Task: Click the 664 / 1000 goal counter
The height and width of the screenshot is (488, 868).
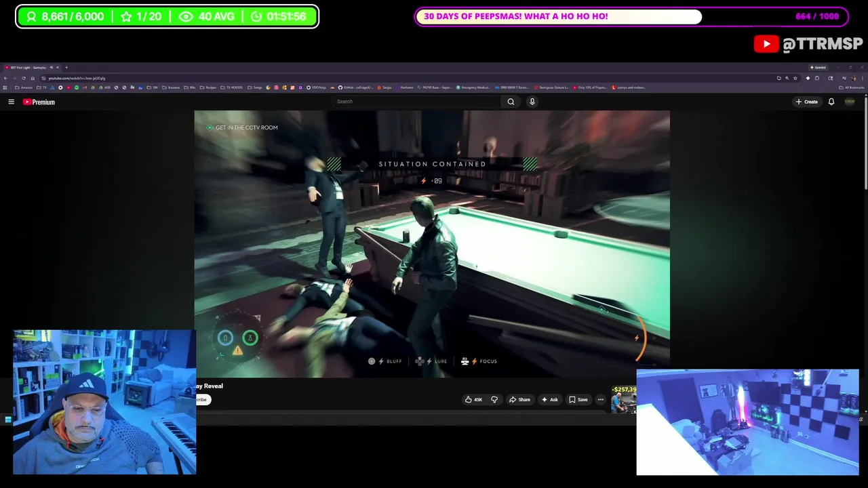Action: 817,16
